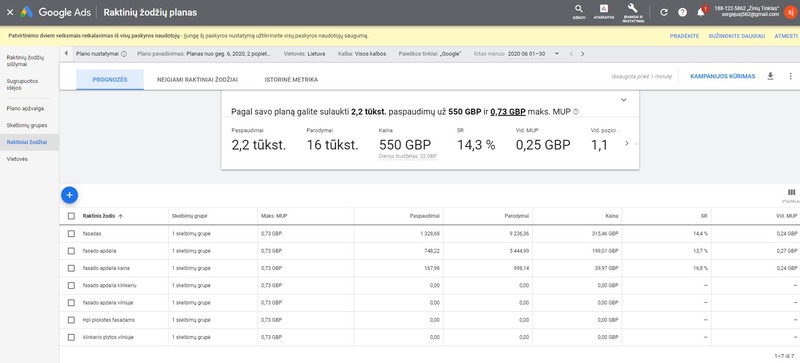Sort by the Kaina column header
This screenshot has height=363, width=800.
(612, 216)
